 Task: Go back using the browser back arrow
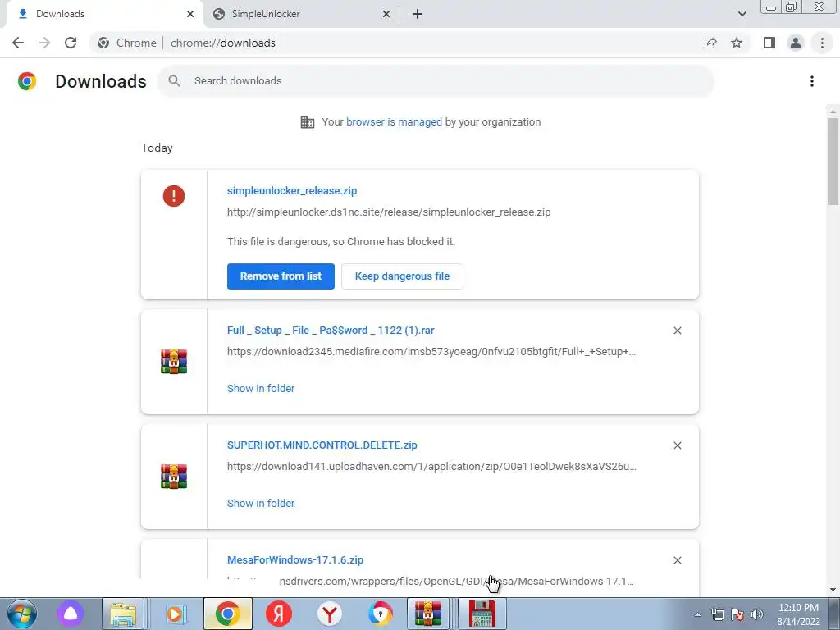(x=18, y=43)
